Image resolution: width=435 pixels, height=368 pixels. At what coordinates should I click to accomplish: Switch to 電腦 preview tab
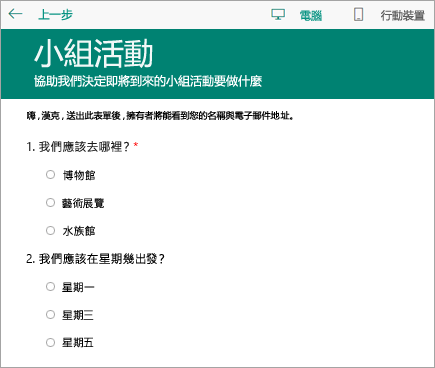(x=311, y=15)
